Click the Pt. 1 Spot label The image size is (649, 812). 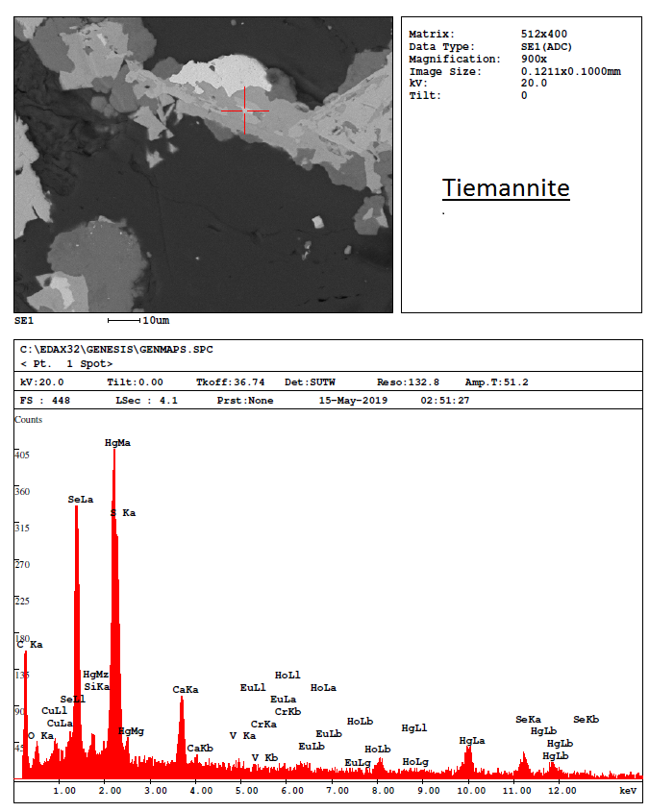click(66, 363)
